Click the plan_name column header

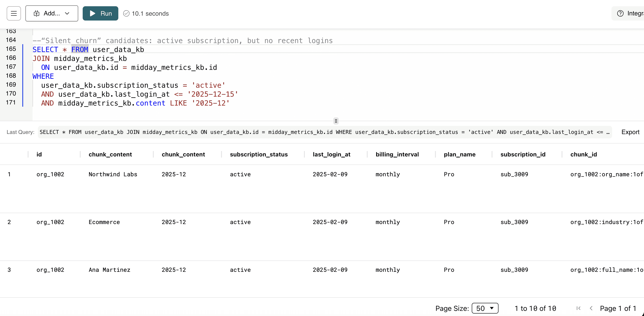coord(459,154)
